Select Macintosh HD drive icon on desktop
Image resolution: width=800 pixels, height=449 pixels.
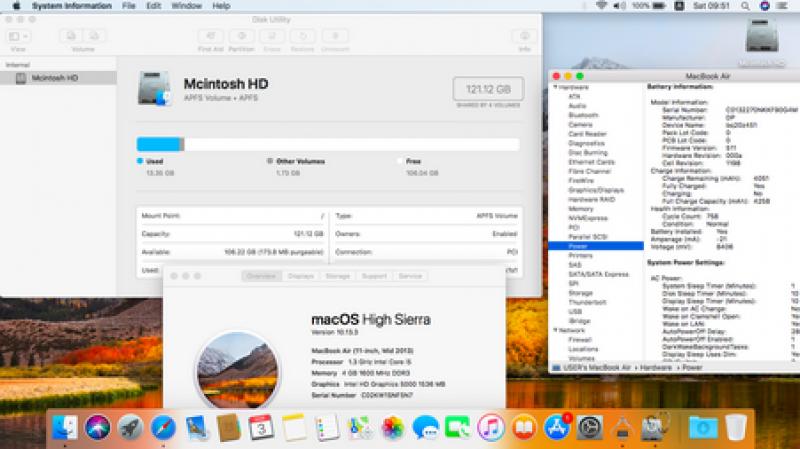point(762,36)
